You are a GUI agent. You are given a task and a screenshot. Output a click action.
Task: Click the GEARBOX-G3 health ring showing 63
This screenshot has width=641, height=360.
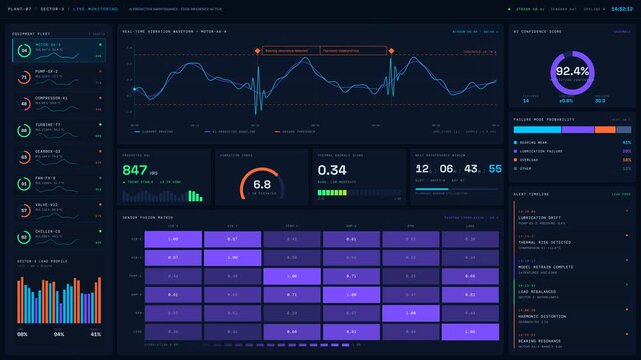[x=24, y=157]
